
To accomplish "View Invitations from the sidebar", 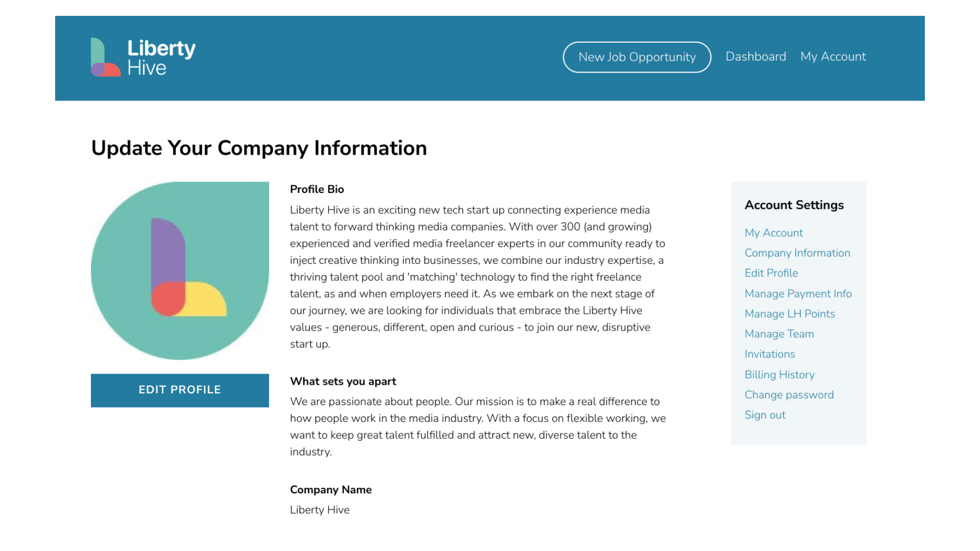I will pyautogui.click(x=769, y=354).
